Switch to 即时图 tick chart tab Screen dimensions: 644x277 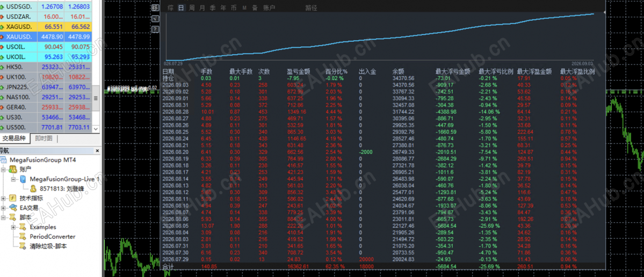point(44,138)
